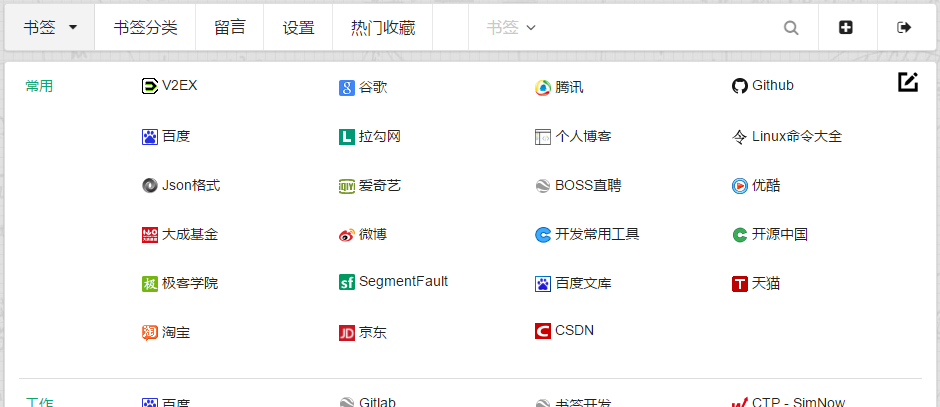
Task: Open the 设置 menu item
Action: point(298,28)
